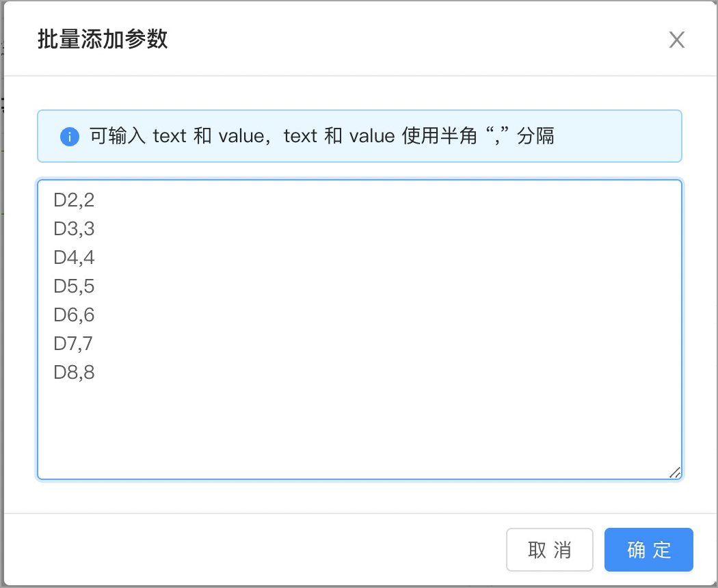The height and width of the screenshot is (588, 718).
Task: Set cursor on the D6,6 line
Action: 74,315
